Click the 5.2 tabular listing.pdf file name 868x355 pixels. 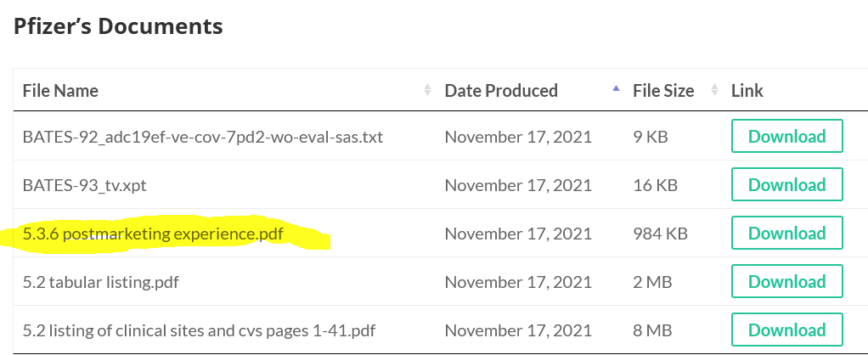(100, 281)
